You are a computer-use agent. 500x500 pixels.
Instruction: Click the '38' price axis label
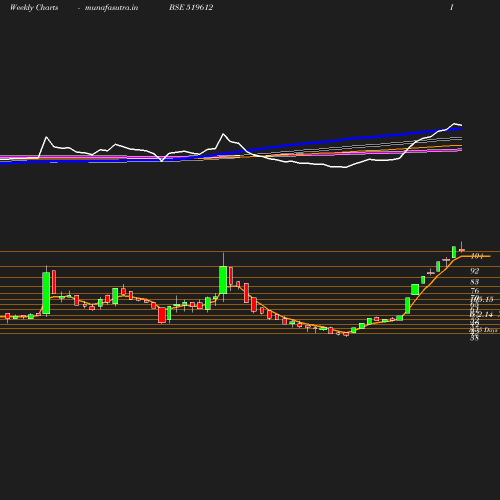click(x=474, y=338)
